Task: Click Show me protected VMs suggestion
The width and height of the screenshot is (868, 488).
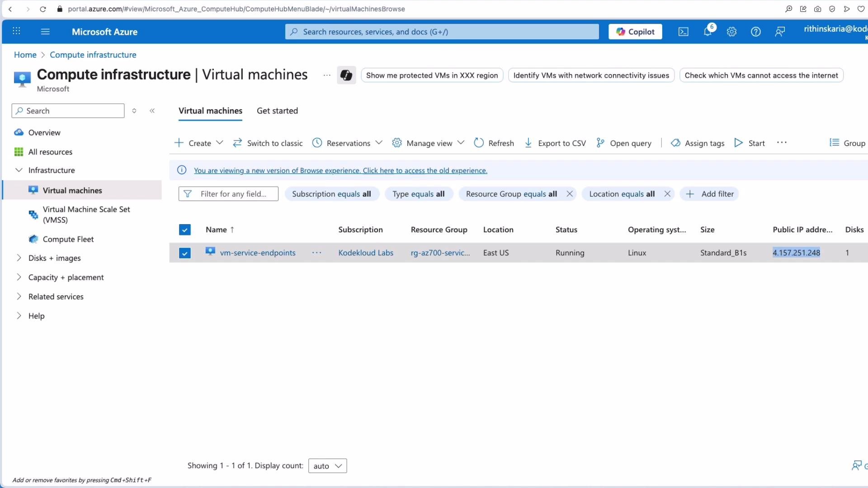Action: tap(432, 75)
